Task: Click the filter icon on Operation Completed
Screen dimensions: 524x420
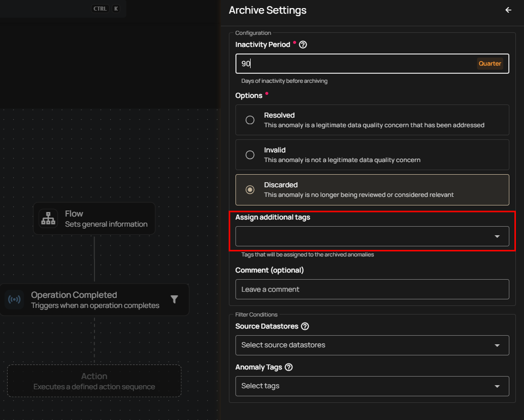Action: [174, 299]
